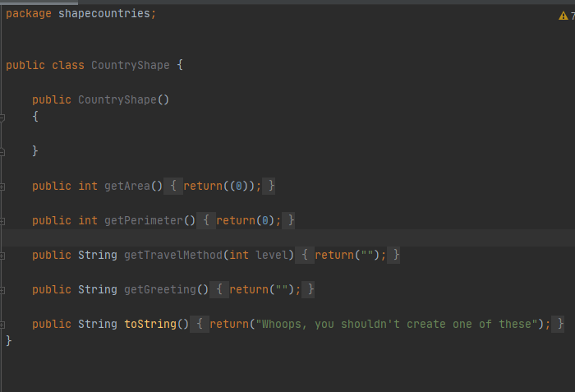Click the level parameter name
This screenshot has width=575, height=392.
click(272, 255)
